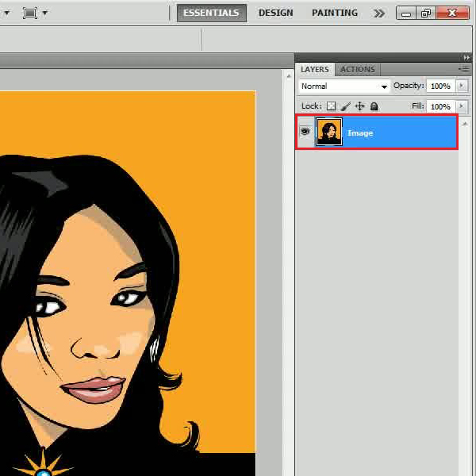Select the layer named Image
The width and height of the screenshot is (476, 476).
[377, 132]
